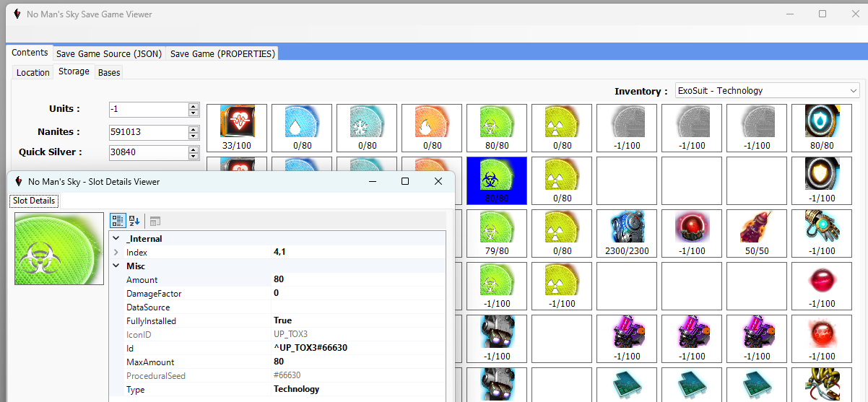Image resolution: width=868 pixels, height=402 pixels.
Task: Maximize the Slot Details Viewer window
Action: [x=405, y=181]
